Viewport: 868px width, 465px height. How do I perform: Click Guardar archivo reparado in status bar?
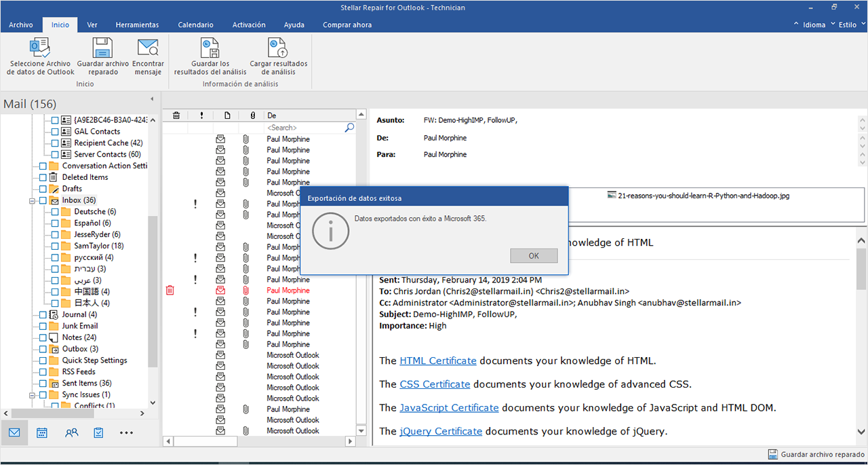coord(816,454)
